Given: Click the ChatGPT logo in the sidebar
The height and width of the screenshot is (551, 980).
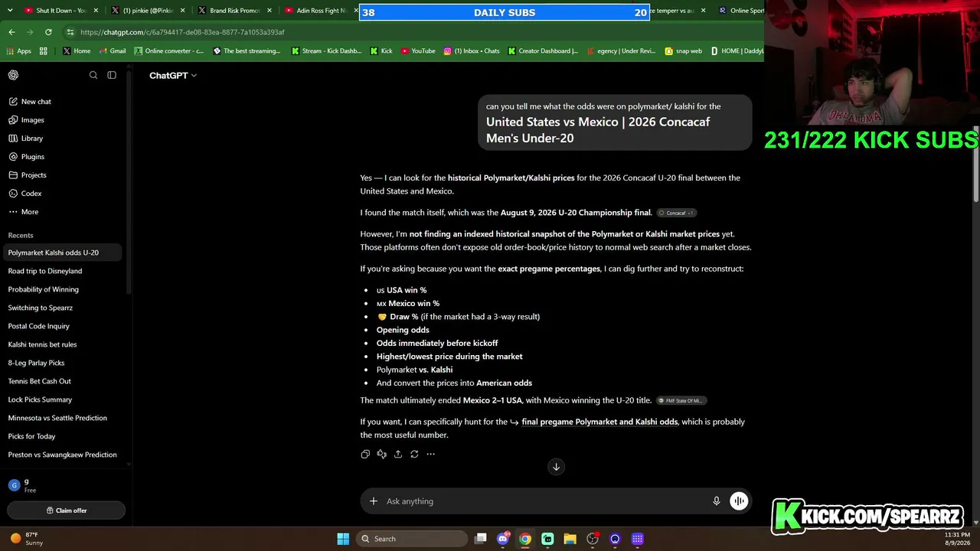Looking at the screenshot, I should (13, 75).
